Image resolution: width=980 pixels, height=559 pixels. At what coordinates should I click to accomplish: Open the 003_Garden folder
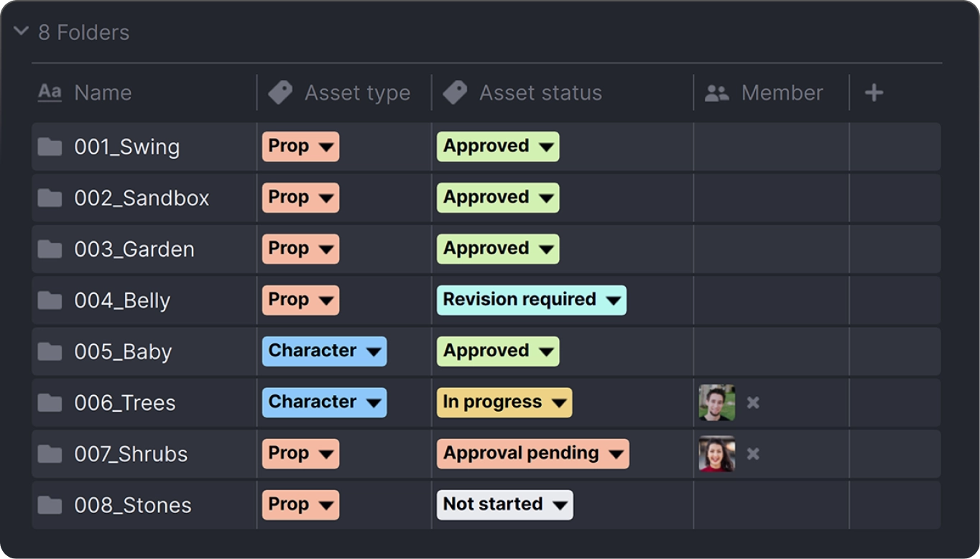tap(134, 249)
